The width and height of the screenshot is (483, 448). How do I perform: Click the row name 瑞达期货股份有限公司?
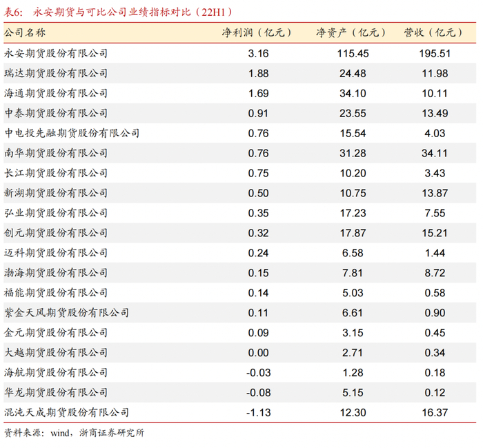(x=56, y=74)
